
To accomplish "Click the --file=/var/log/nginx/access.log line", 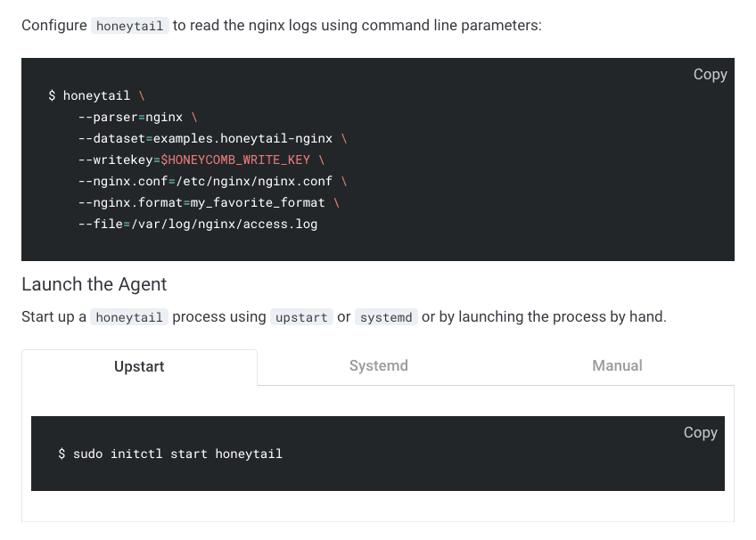I will [198, 224].
